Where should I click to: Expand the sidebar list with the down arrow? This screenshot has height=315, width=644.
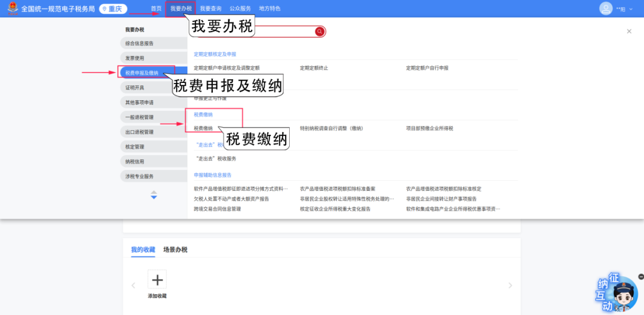(x=154, y=197)
